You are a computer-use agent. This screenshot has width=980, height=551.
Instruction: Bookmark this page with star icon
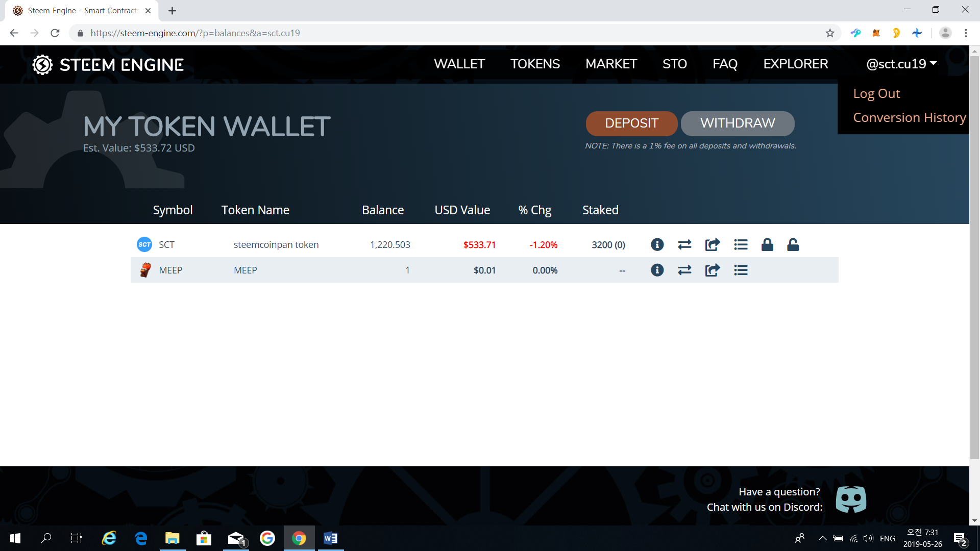pos(830,33)
